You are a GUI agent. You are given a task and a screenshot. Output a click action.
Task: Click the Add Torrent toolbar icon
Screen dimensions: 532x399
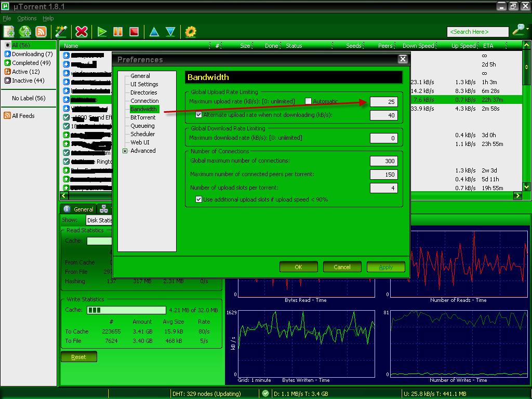[x=9, y=32]
